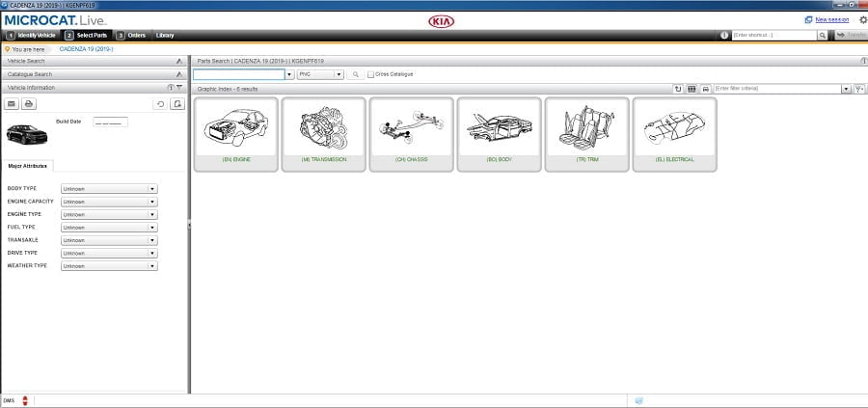Click the email vehicle information icon
This screenshot has height=408, width=868.
(x=12, y=103)
